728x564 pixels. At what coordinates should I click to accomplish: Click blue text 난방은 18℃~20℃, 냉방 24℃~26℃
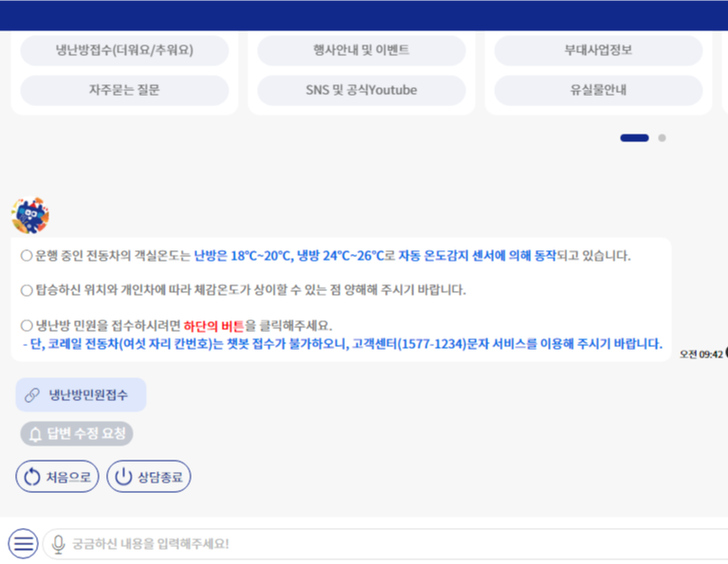pos(288,256)
